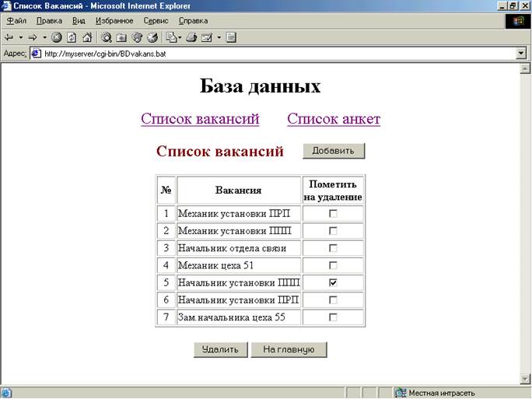532x399 pixels.
Task: Click the Начальник отдела связи cell
Action: [239, 248]
